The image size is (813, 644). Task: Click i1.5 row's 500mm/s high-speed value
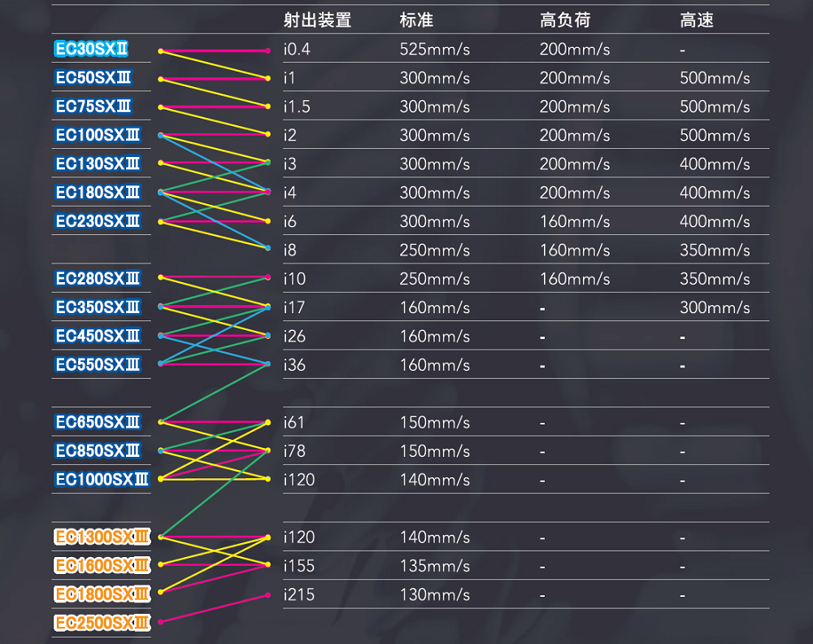715,107
